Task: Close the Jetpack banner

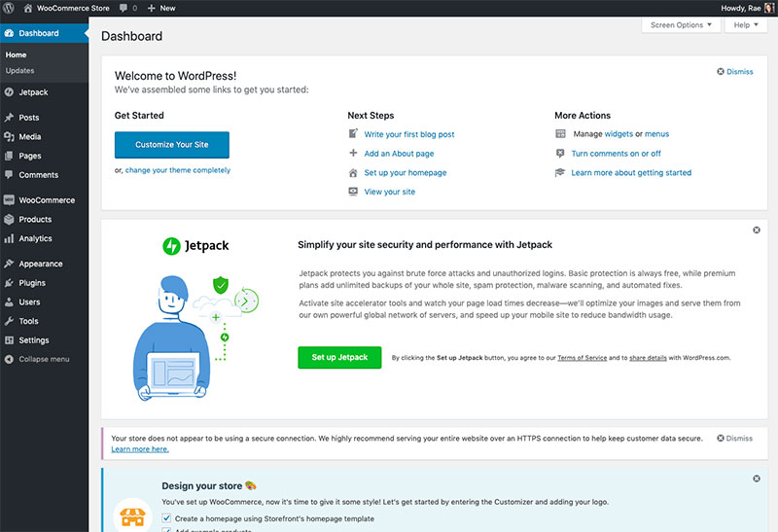Action: 757,230
